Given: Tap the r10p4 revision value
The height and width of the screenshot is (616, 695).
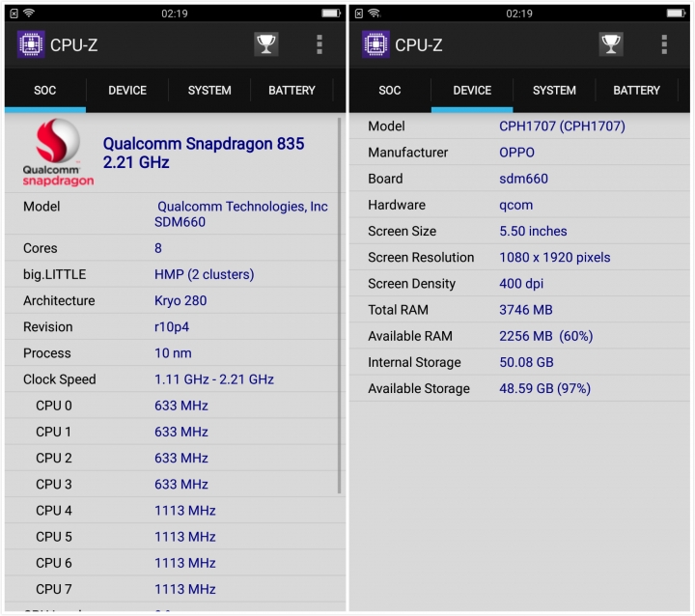Looking at the screenshot, I should [172, 327].
